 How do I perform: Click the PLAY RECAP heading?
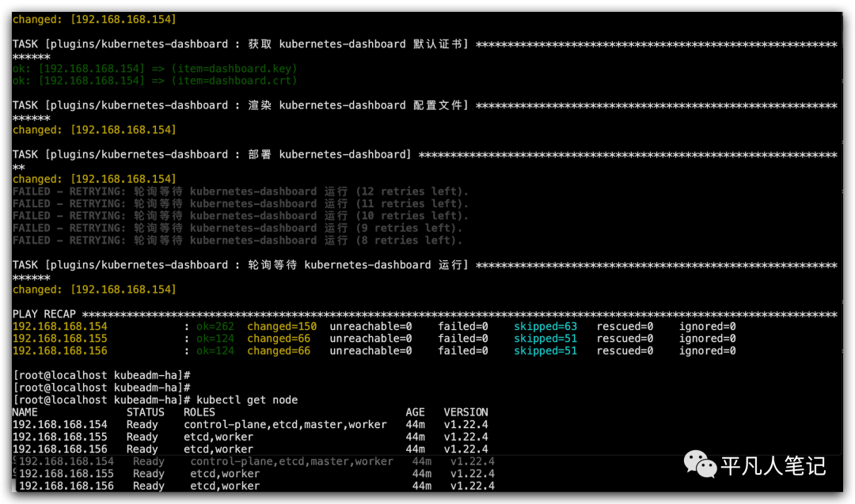click(x=44, y=314)
